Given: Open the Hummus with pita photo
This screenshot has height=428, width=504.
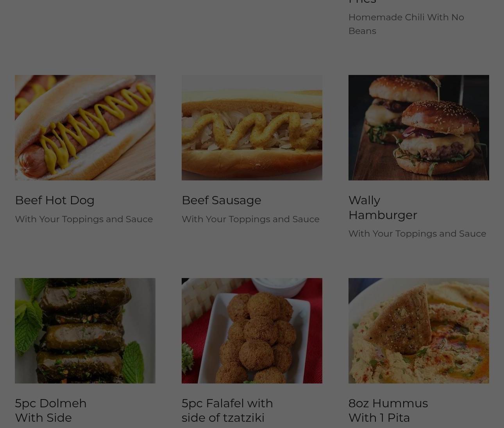Looking at the screenshot, I should click(419, 331).
